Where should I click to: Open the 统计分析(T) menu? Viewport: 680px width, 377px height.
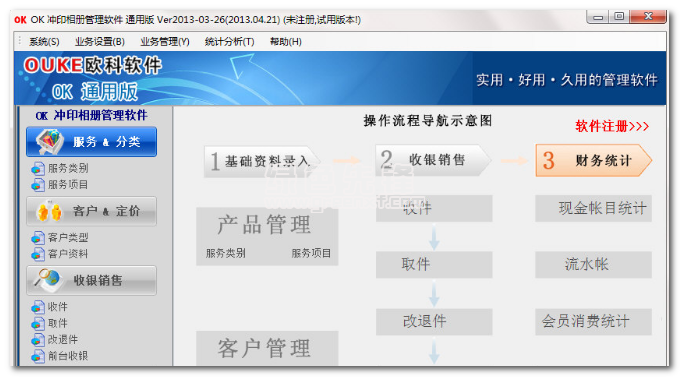tap(229, 42)
